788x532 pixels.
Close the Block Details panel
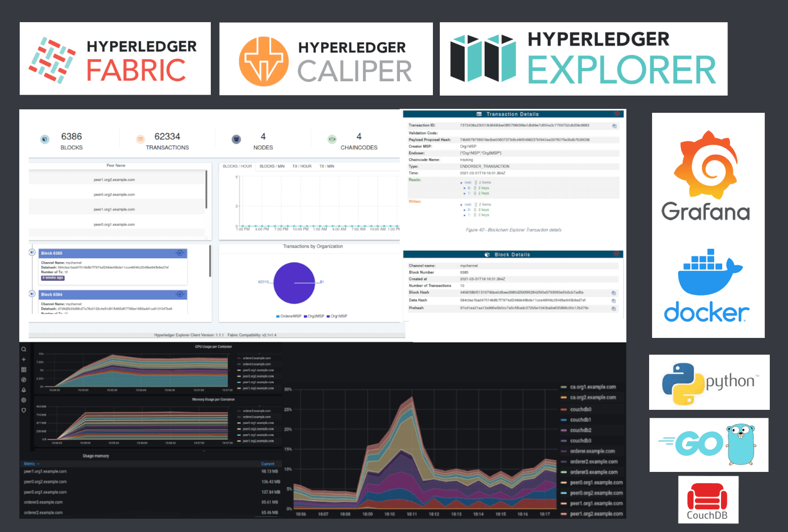(x=616, y=254)
